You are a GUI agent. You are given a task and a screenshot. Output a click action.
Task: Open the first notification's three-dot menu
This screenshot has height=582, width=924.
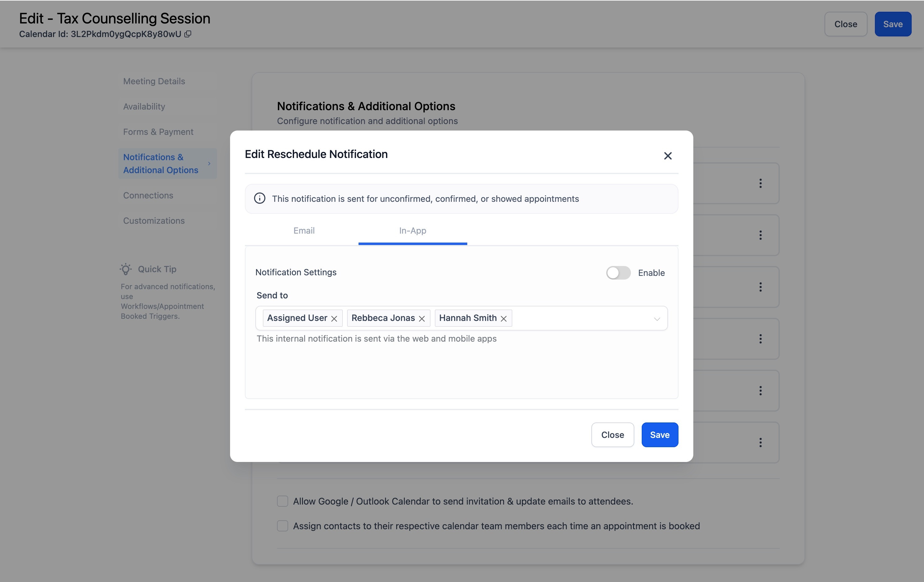[x=760, y=183]
